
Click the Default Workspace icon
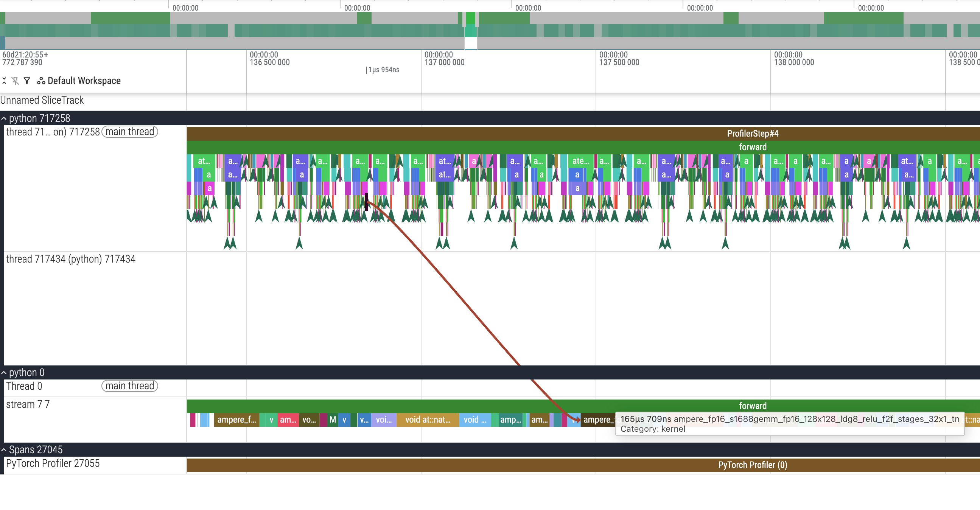coord(41,81)
